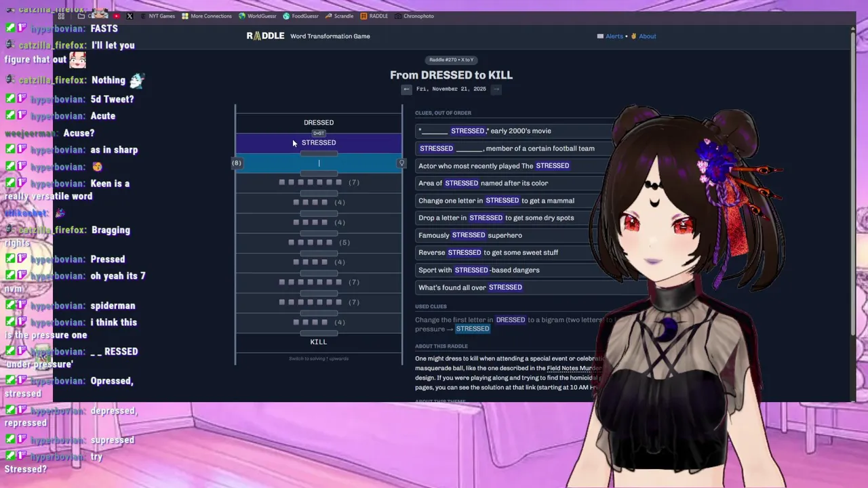Open the Chronophoto bookmark
Screen dimensions: 868x488
(414, 16)
